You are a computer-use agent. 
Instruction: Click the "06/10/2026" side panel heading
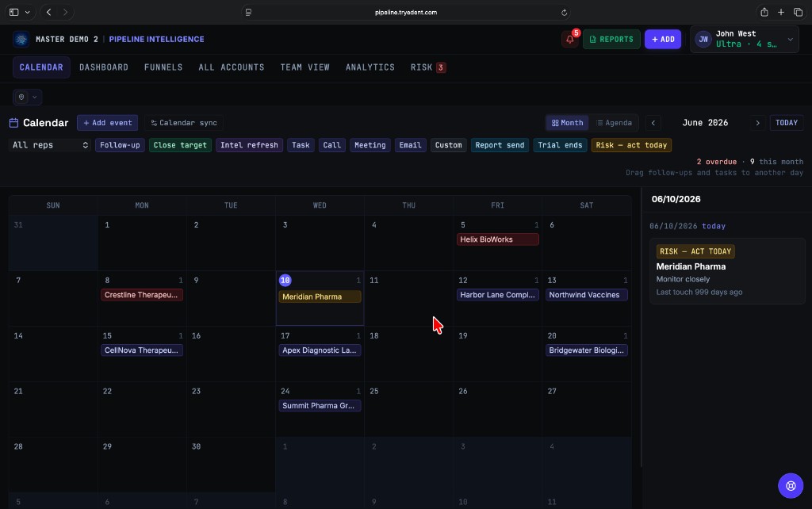point(676,199)
